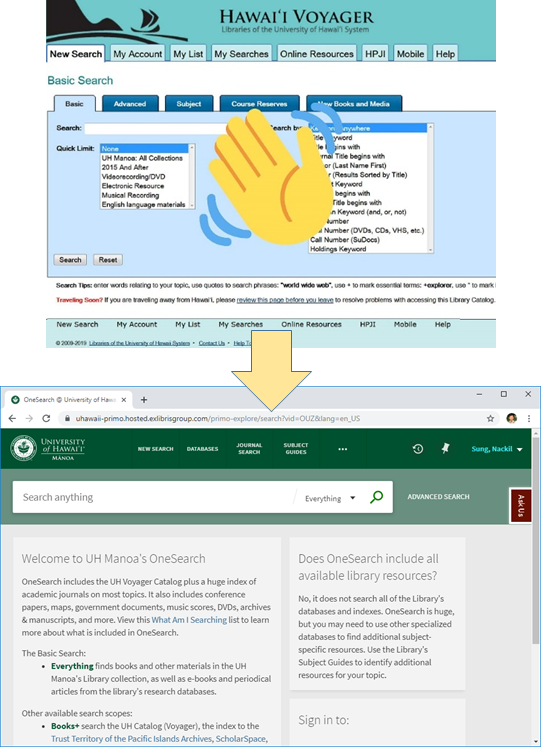Select None in Quick Limit list
The image size is (544, 747).
145,149
